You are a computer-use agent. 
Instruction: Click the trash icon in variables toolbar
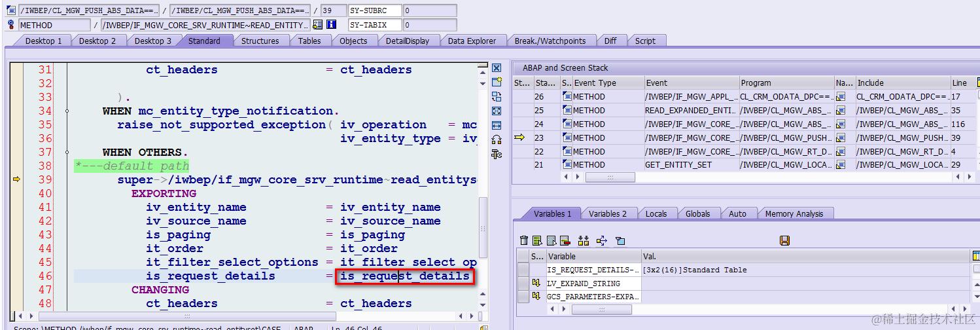[523, 240]
